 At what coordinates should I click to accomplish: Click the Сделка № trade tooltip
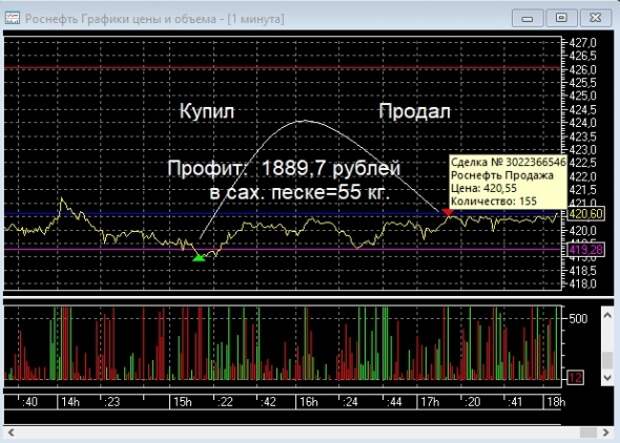tap(508, 182)
